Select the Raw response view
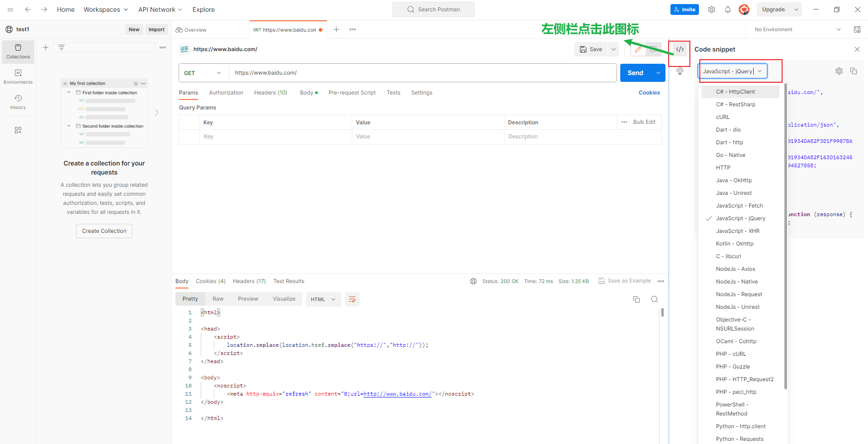Image resolution: width=868 pixels, height=444 pixels. (218, 299)
